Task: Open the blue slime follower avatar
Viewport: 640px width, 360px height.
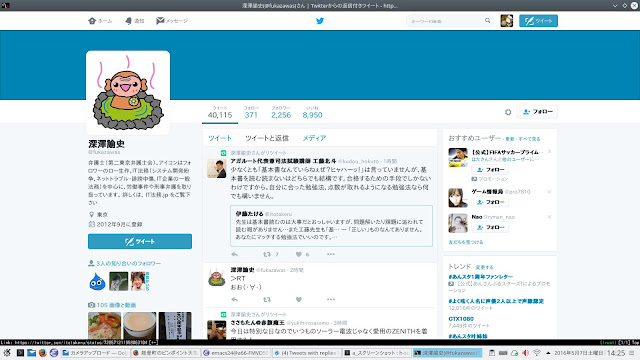Action: coord(97,281)
